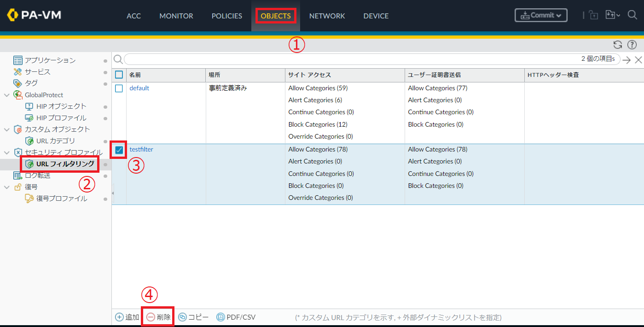Open the testfilter profile link
Screen dimensions: 644x327
click(141, 149)
